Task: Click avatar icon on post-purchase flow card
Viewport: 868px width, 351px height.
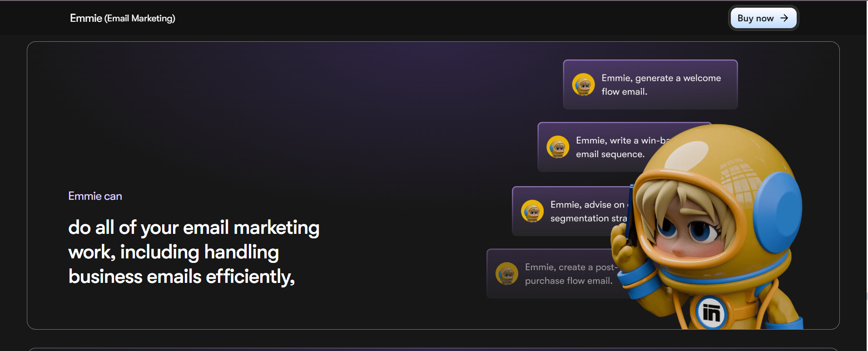Action: [507, 274]
